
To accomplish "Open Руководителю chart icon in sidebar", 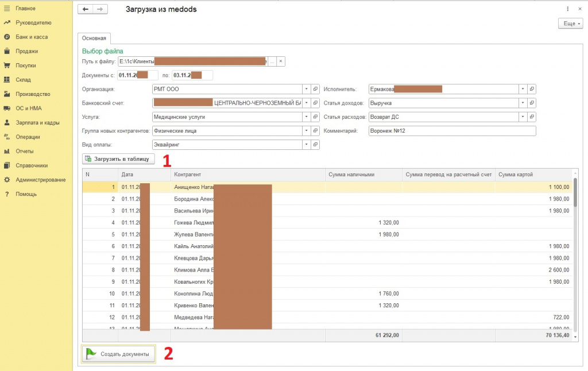I will (7, 22).
